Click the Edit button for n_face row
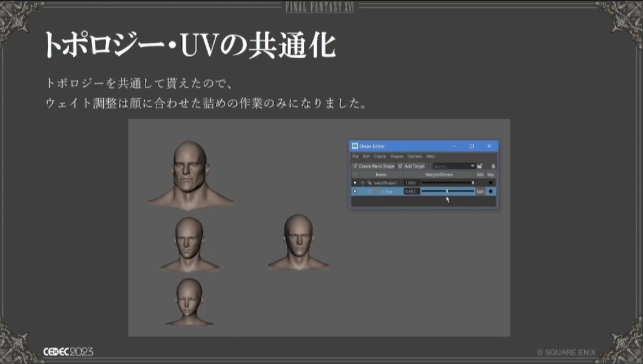The width and height of the screenshot is (643, 364). [x=480, y=192]
